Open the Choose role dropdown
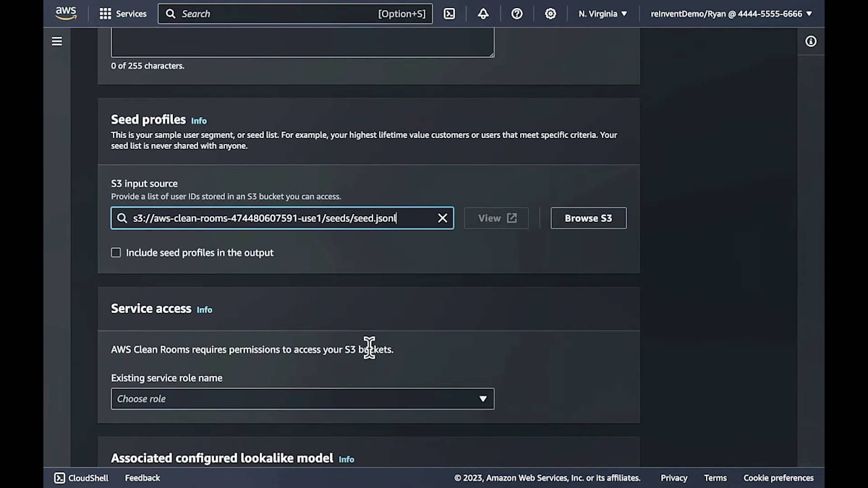Image resolution: width=868 pixels, height=488 pixels. (302, 399)
